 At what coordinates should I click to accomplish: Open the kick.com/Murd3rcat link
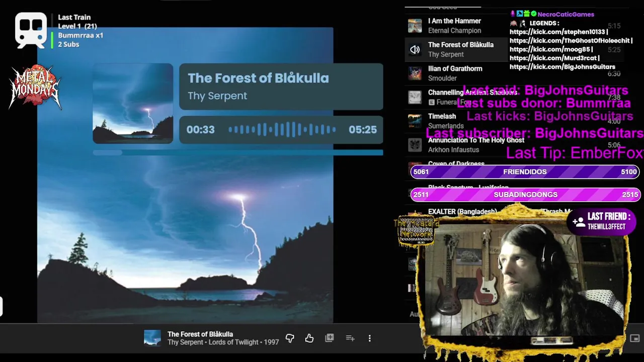[553, 58]
